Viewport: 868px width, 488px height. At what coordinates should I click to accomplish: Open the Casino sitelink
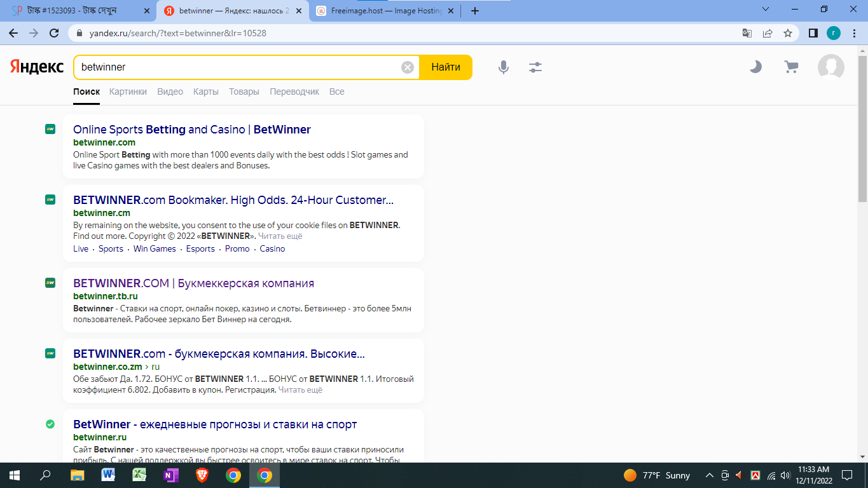point(272,248)
